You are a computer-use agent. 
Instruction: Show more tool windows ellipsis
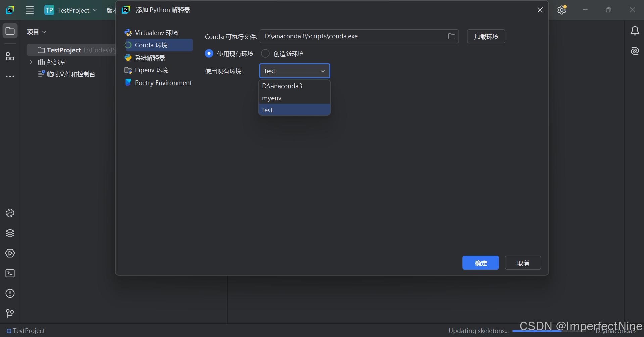[10, 76]
